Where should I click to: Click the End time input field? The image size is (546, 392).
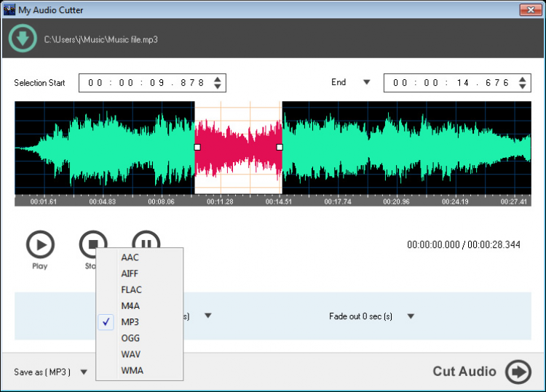point(451,83)
